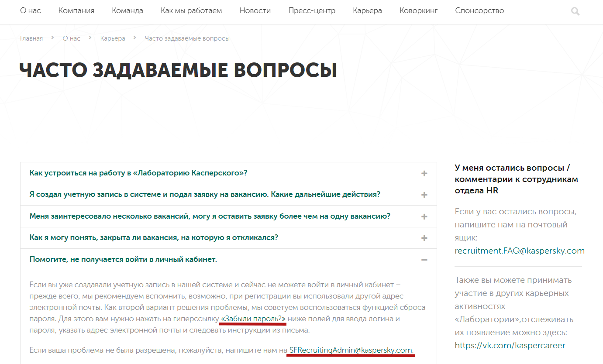Open question «Меня заинтересовало несколько вакансий»

pos(210,216)
